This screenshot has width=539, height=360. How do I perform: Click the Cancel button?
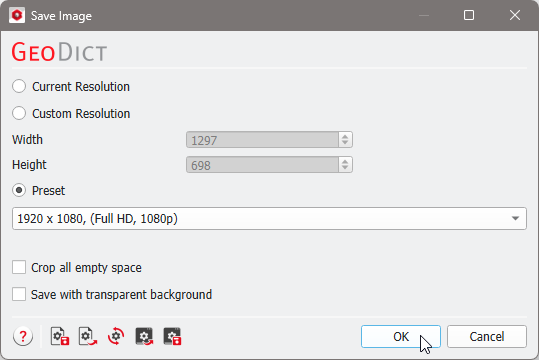[x=487, y=336]
